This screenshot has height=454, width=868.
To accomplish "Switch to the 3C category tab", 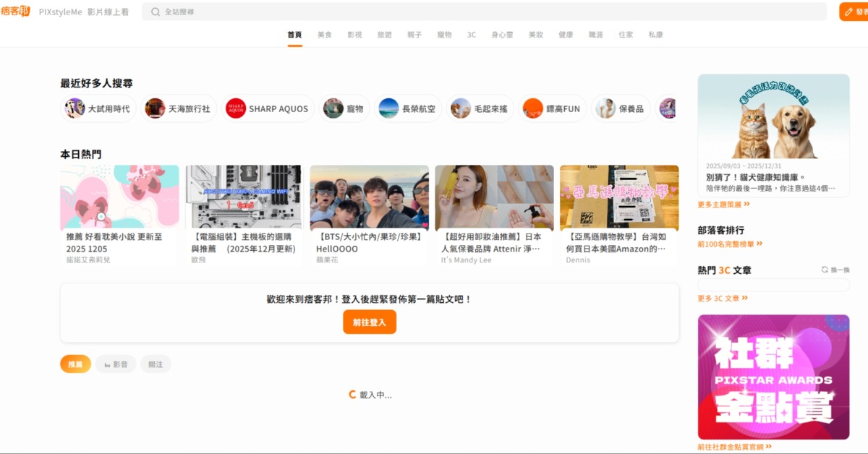I will [472, 35].
